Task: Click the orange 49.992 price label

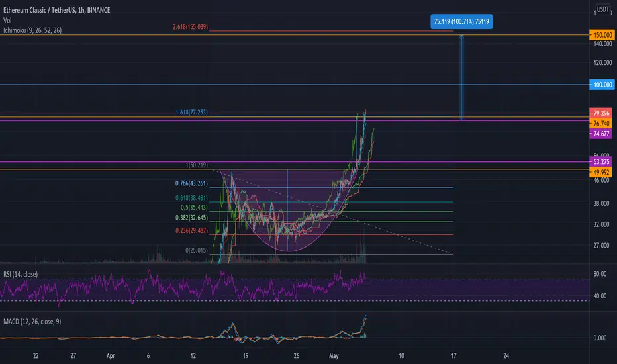Action: click(600, 172)
